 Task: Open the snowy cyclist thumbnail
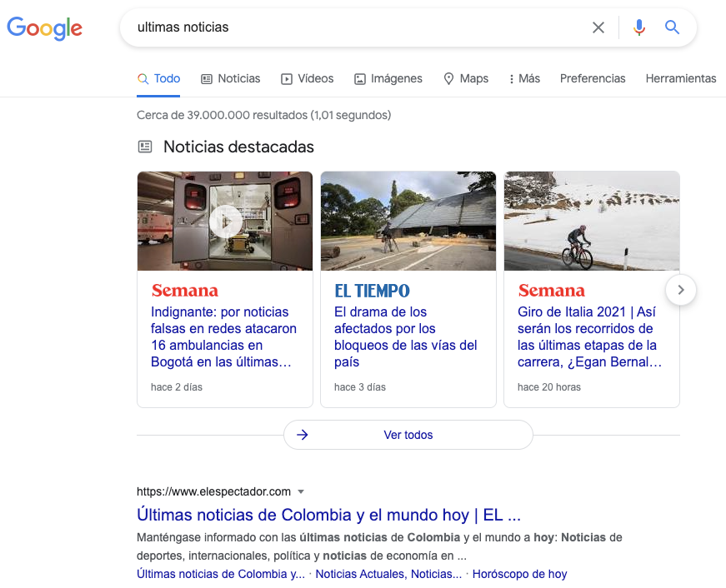(592, 222)
